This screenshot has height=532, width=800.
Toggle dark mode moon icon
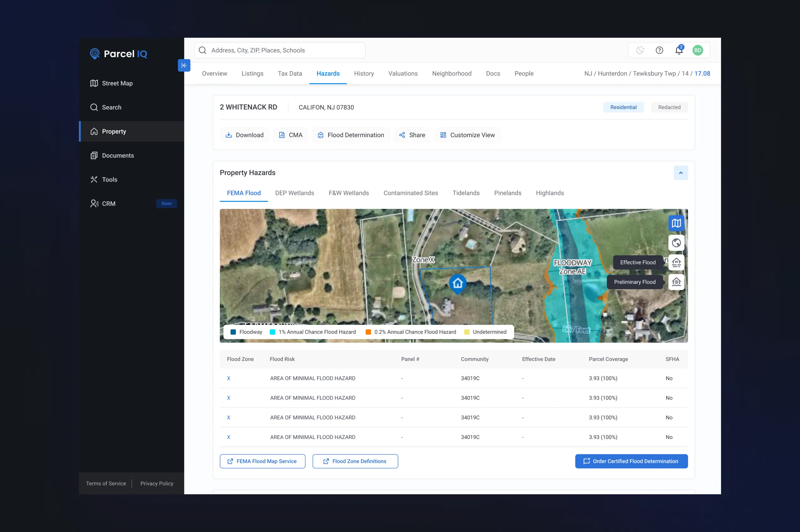pos(640,50)
